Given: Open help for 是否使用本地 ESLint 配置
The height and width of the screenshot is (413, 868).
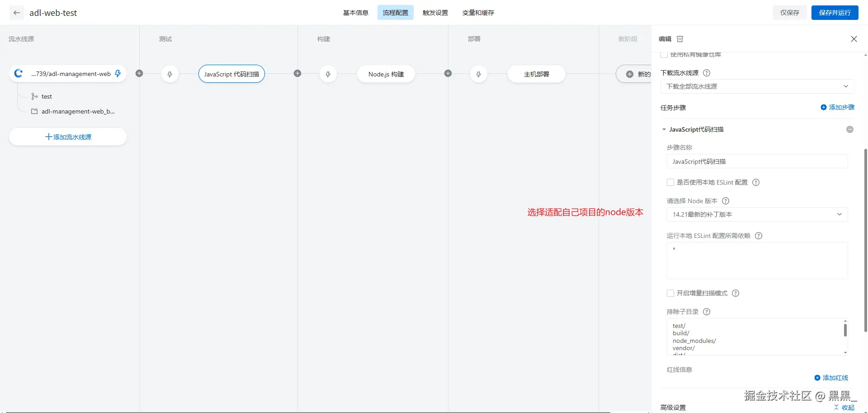Looking at the screenshot, I should (x=756, y=182).
